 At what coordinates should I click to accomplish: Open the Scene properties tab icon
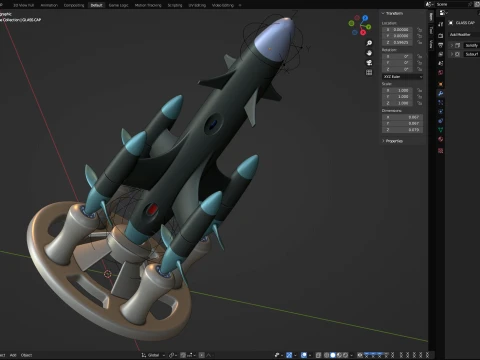pos(441,63)
